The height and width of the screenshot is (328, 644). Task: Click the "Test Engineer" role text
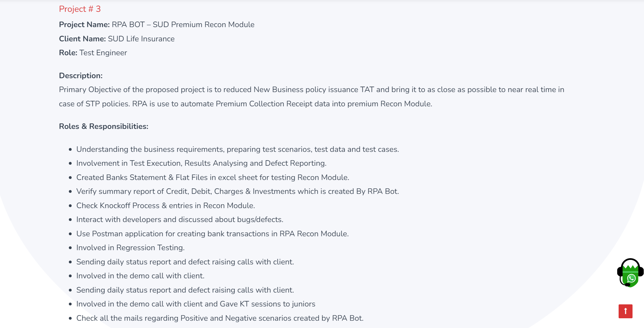coord(103,53)
